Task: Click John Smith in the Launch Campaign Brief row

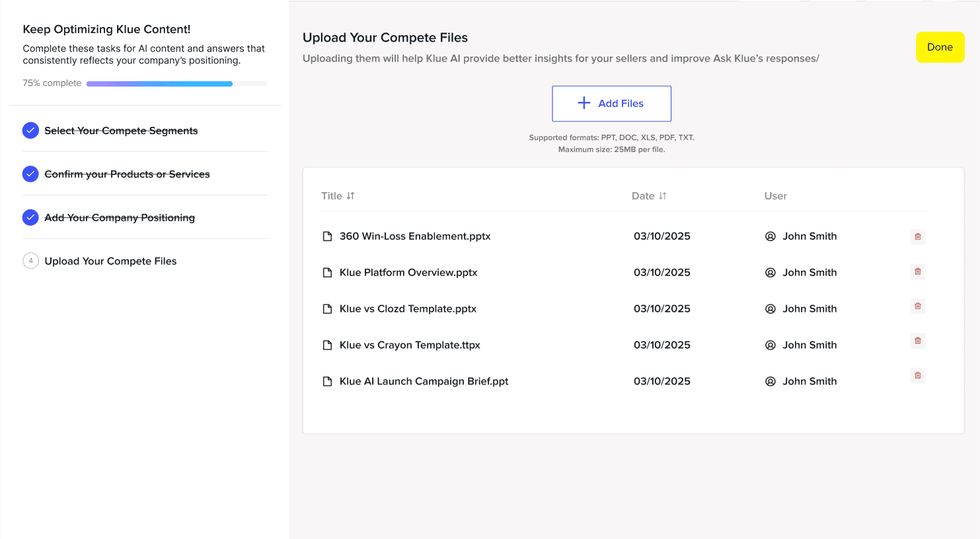Action: [810, 382]
